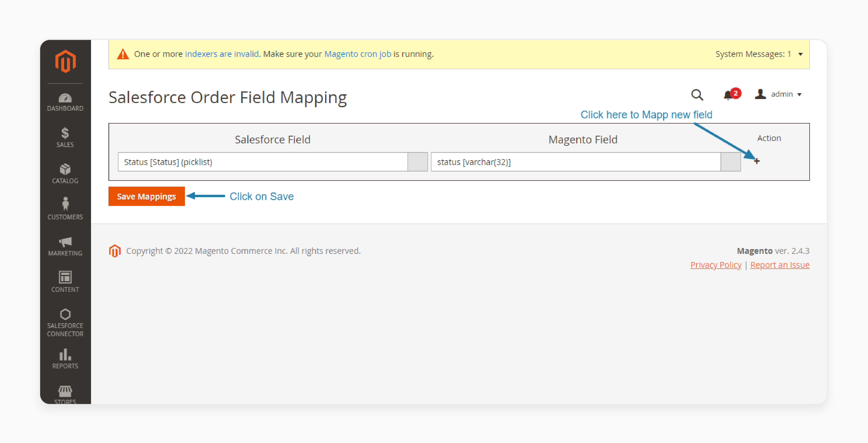Click the Magento logo in sidebar
Screen dimensions: 868x443
(65, 61)
